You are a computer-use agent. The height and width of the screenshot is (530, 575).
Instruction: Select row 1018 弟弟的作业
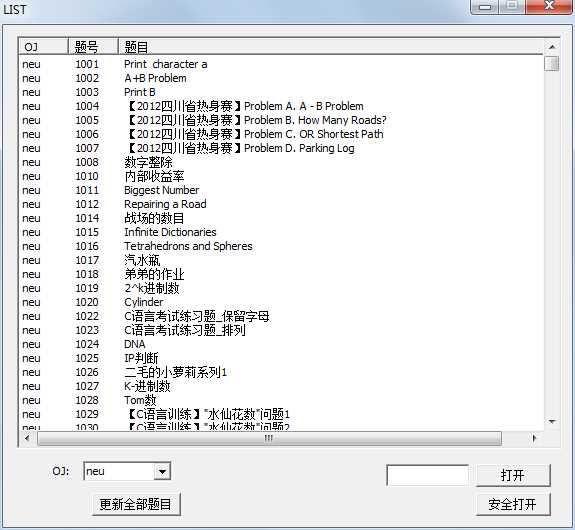coord(281,274)
